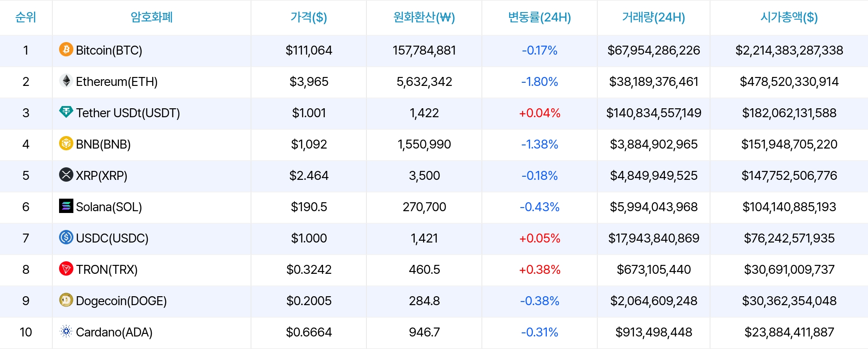Click the TRON red icon
This screenshot has width=868, height=349.
coord(66,268)
